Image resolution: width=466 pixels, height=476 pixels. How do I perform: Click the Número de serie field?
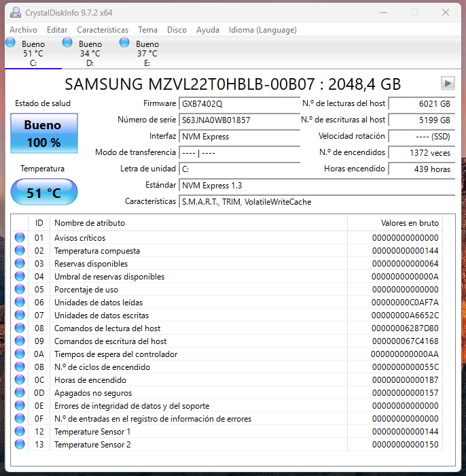pos(238,120)
